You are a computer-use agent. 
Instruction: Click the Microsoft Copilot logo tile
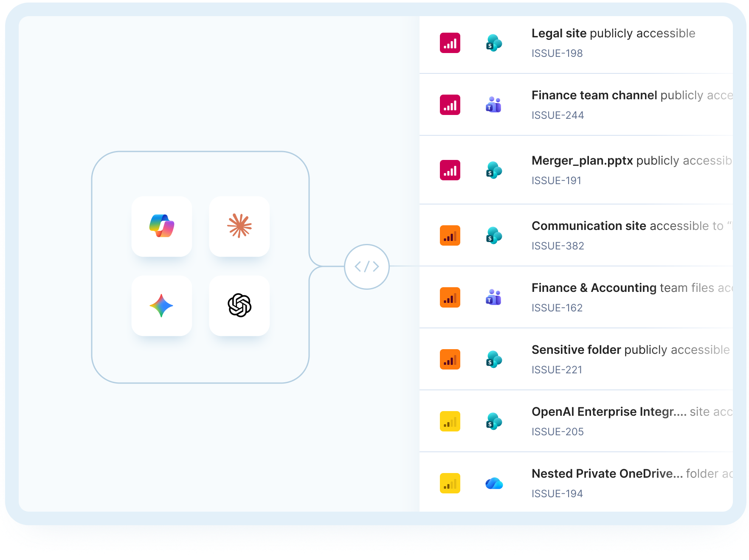click(x=162, y=226)
